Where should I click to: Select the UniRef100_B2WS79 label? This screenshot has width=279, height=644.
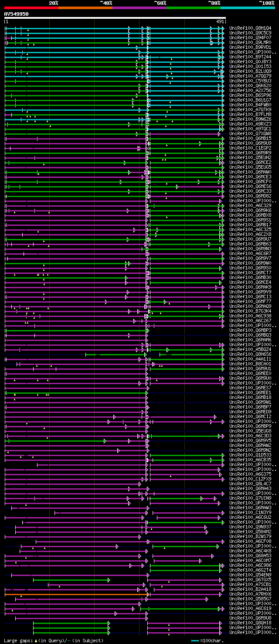tap(250, 536)
